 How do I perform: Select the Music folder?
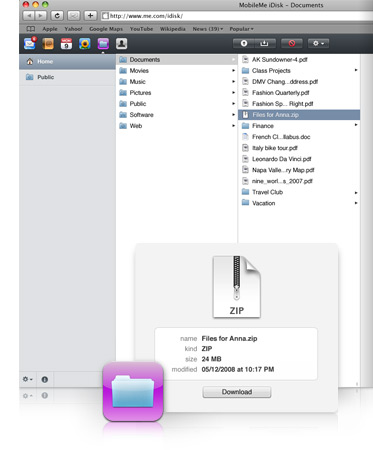point(177,82)
